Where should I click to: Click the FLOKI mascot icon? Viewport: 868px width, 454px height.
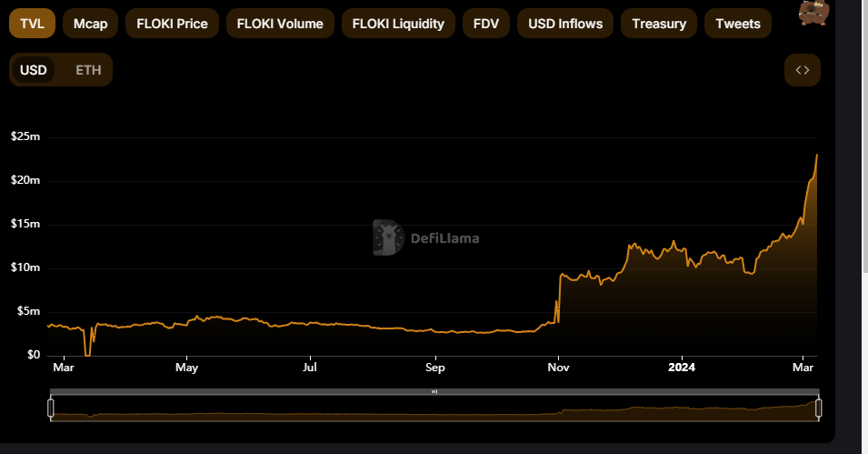813,12
